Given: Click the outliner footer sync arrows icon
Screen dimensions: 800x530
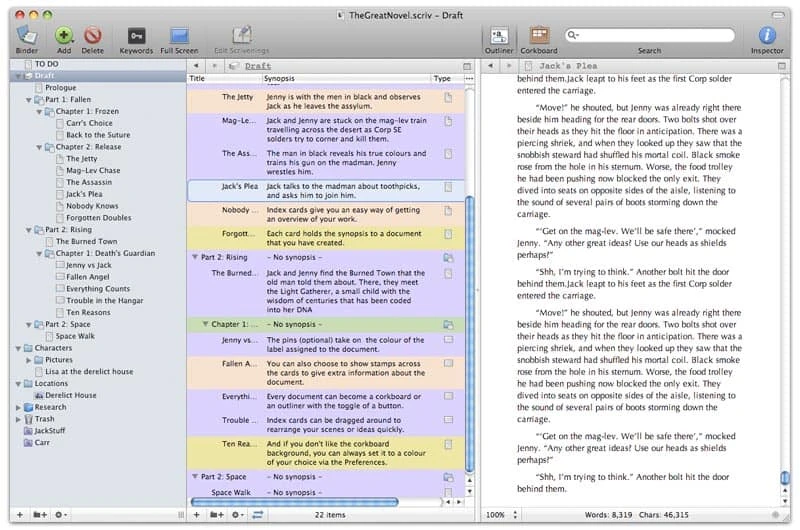Looking at the screenshot, I should point(258,515).
